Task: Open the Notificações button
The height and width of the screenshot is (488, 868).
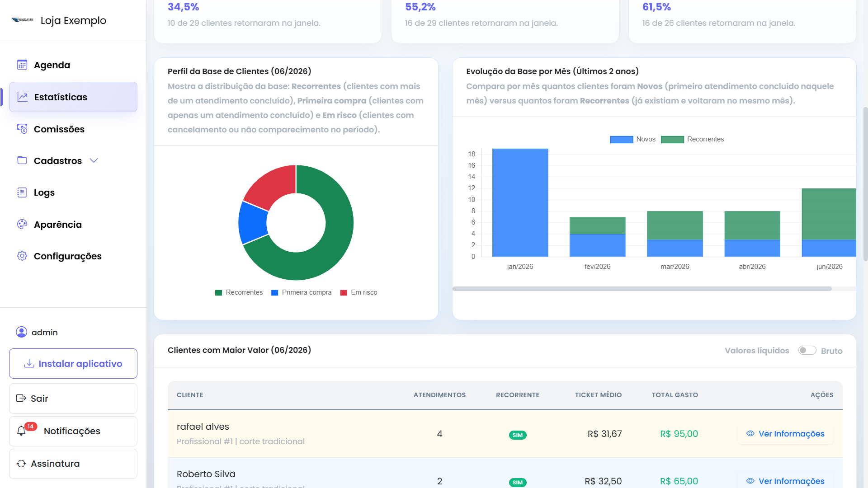Action: (x=73, y=431)
